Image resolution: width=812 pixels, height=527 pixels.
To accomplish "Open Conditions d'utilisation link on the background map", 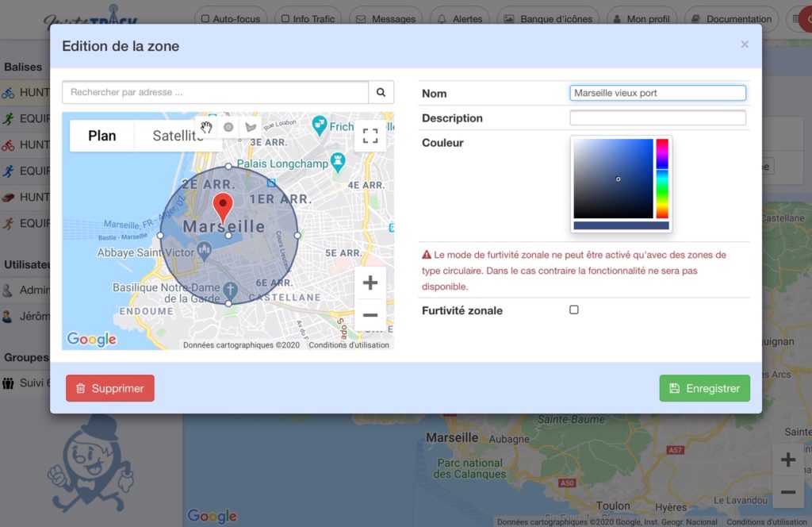I will (x=767, y=521).
